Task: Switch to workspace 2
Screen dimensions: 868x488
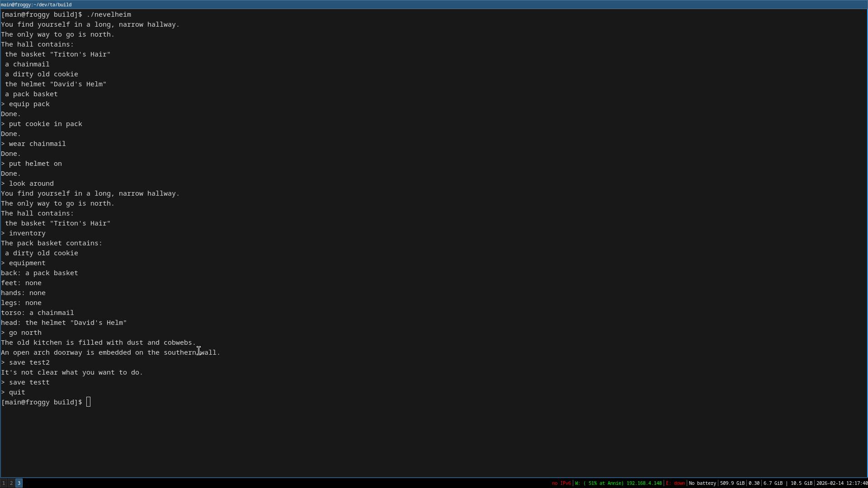Action: 11,483
